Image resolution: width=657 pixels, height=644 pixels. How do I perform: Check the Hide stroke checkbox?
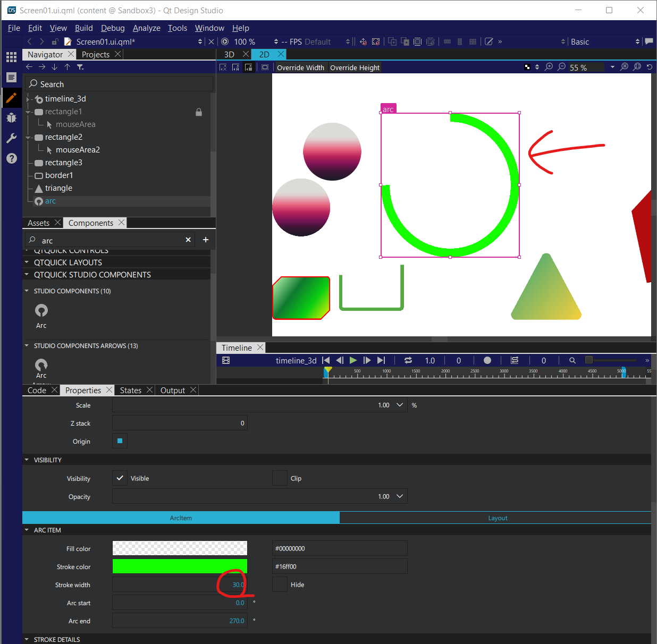(x=280, y=584)
